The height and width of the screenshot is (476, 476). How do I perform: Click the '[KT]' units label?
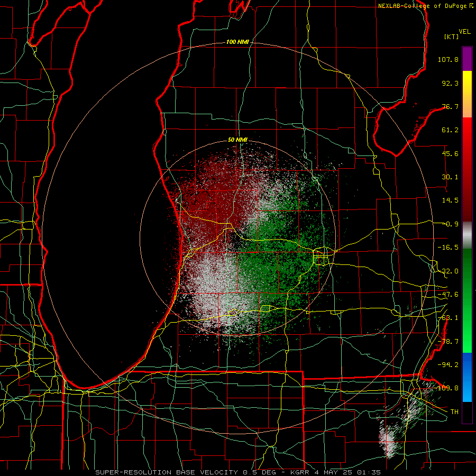click(x=452, y=36)
